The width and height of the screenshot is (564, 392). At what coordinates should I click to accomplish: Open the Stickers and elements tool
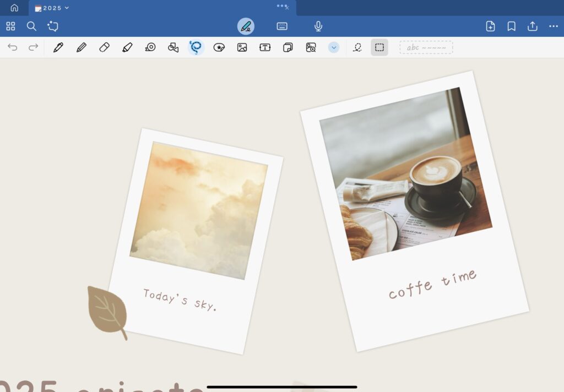coord(219,47)
